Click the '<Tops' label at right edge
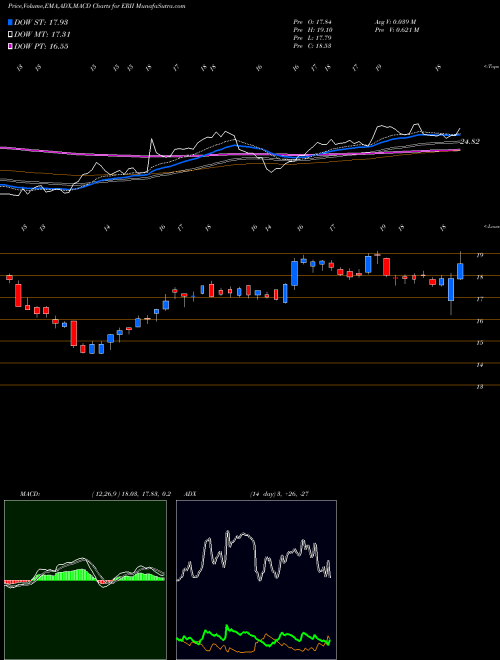The image size is (500, 660). coord(491,67)
